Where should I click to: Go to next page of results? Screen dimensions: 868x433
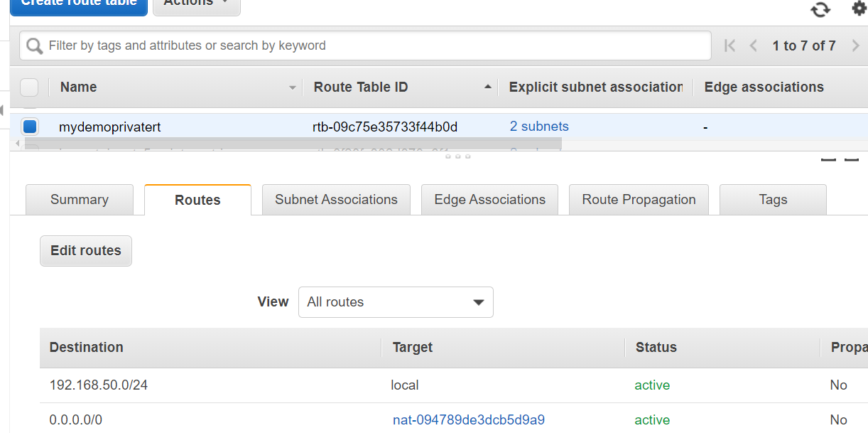(x=855, y=46)
